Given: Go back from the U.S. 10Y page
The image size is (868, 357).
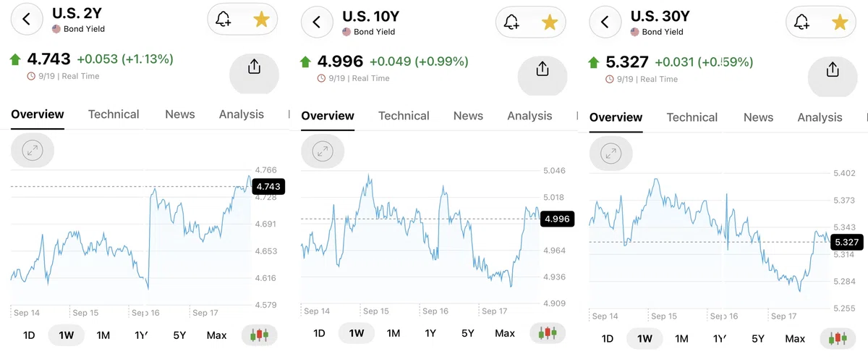Looking at the screenshot, I should click(x=317, y=22).
